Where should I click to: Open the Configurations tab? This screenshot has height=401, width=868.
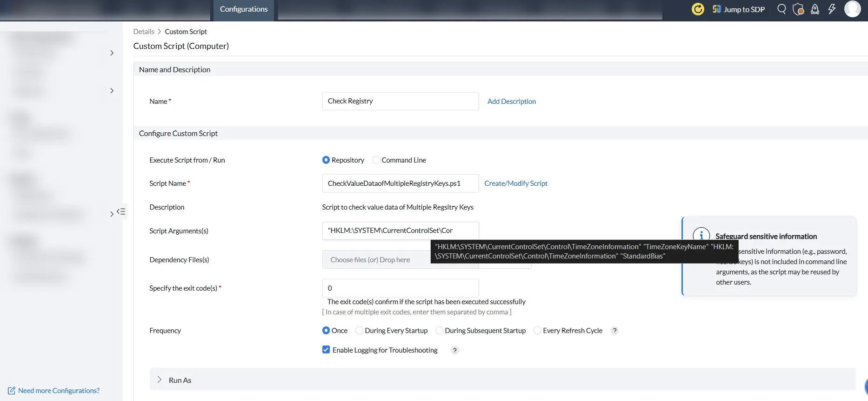[244, 9]
